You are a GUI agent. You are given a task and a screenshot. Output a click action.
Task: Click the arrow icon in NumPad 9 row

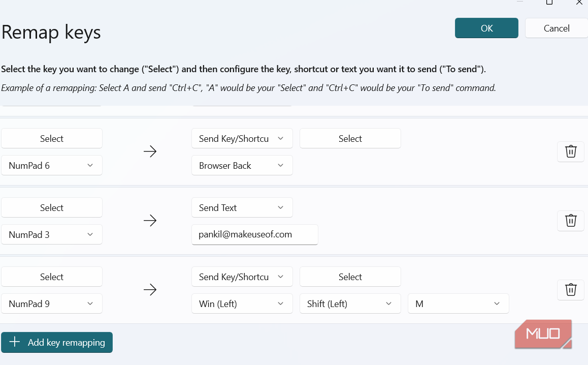pos(150,290)
